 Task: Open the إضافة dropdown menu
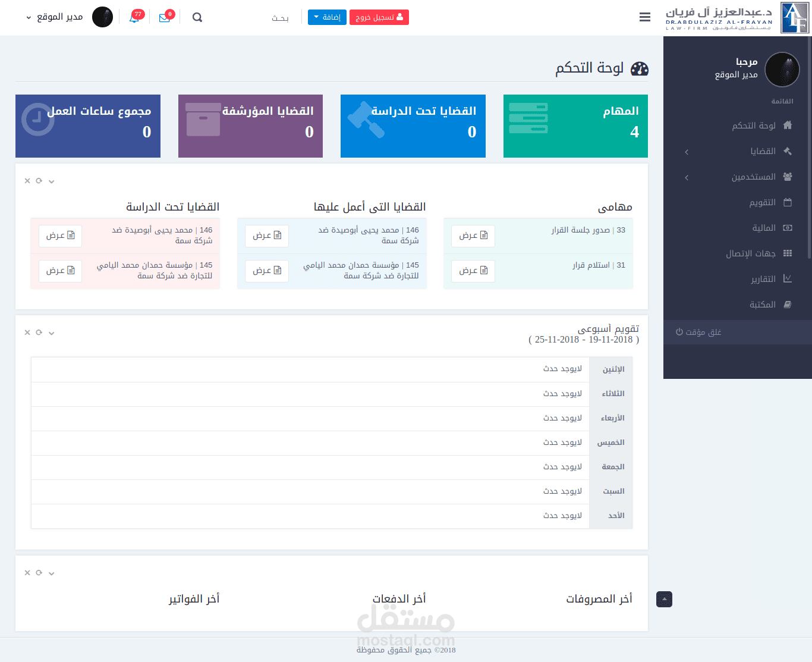[327, 17]
